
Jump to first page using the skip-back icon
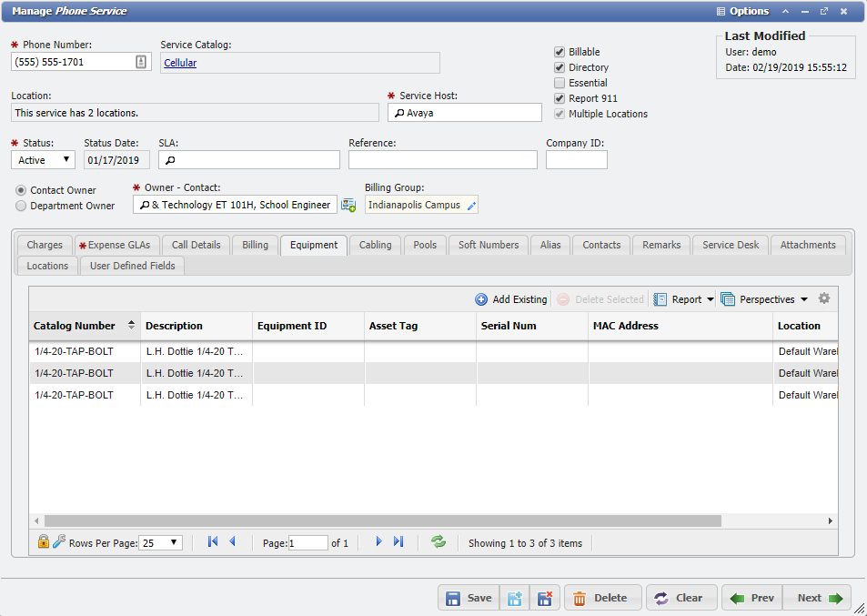tap(212, 541)
